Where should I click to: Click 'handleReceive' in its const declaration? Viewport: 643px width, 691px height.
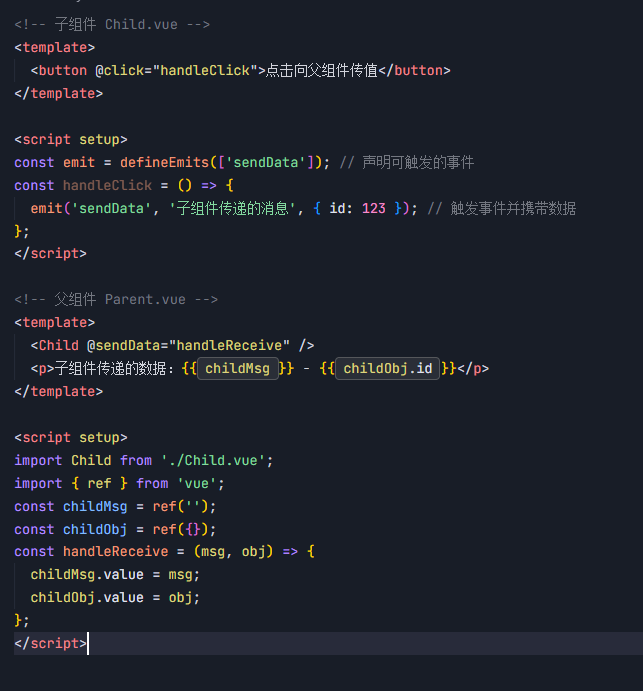coord(115,552)
